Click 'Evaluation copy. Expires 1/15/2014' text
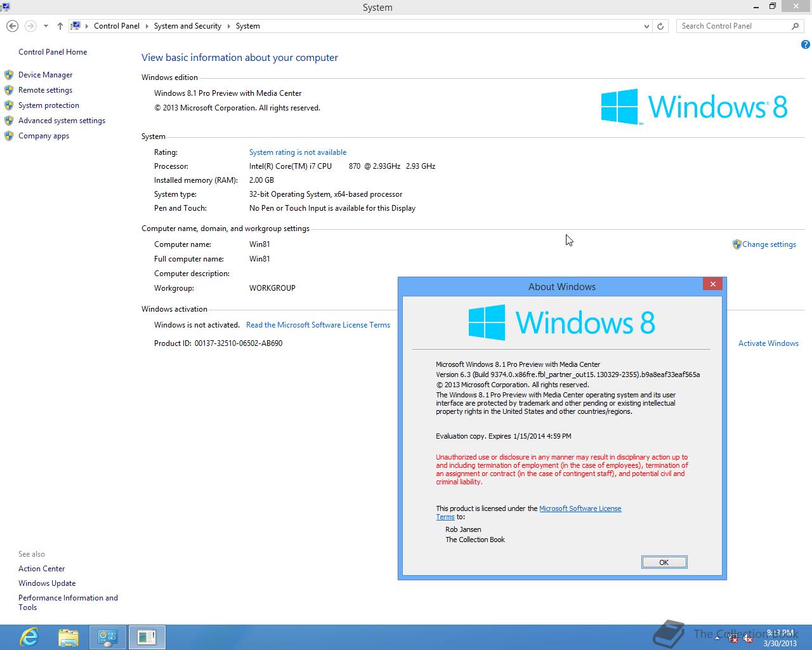The width and height of the screenshot is (812, 650). pyautogui.click(x=504, y=436)
